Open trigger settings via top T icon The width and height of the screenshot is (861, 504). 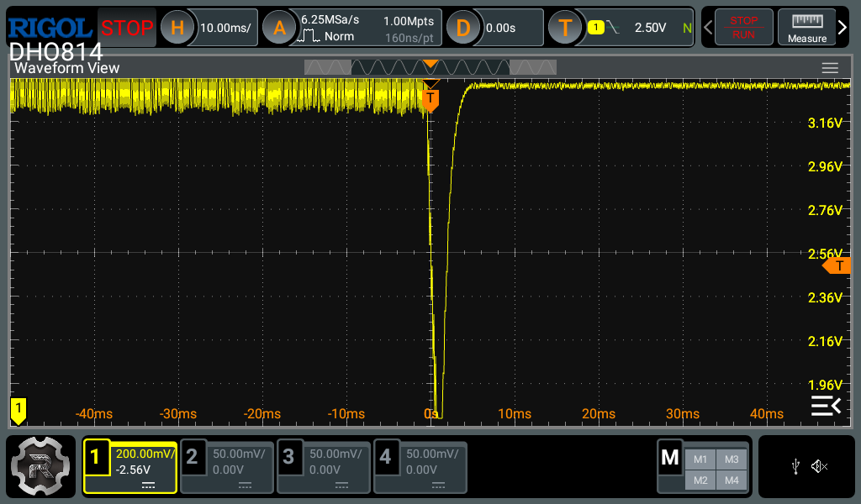pyautogui.click(x=565, y=28)
